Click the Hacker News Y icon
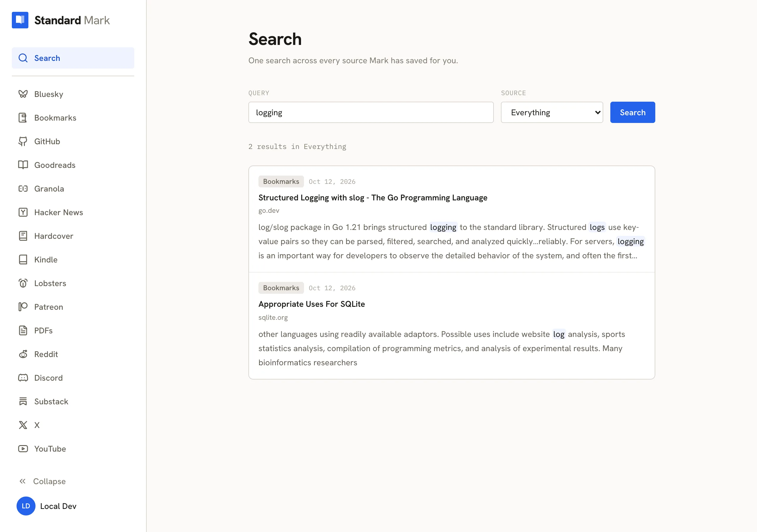The width and height of the screenshot is (757, 532). tap(23, 212)
